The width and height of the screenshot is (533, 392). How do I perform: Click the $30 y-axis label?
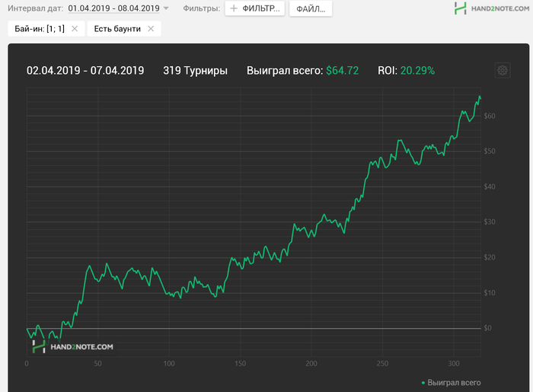tap(490, 221)
